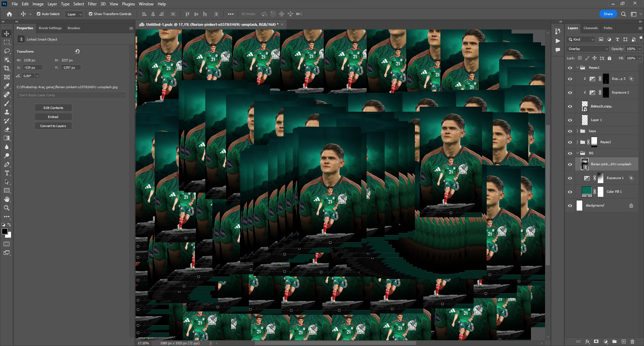Toggle Show Transform Controls checkbox
This screenshot has width=644, height=346.
coord(91,14)
